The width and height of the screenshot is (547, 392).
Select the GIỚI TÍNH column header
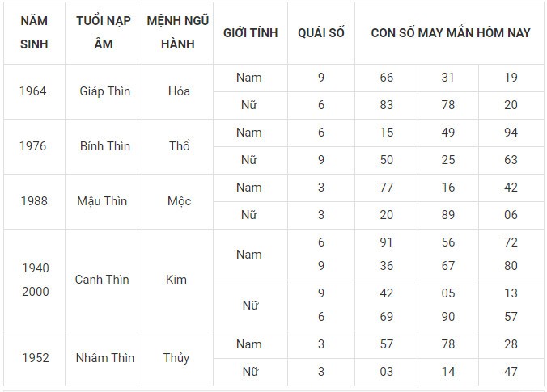point(250,32)
